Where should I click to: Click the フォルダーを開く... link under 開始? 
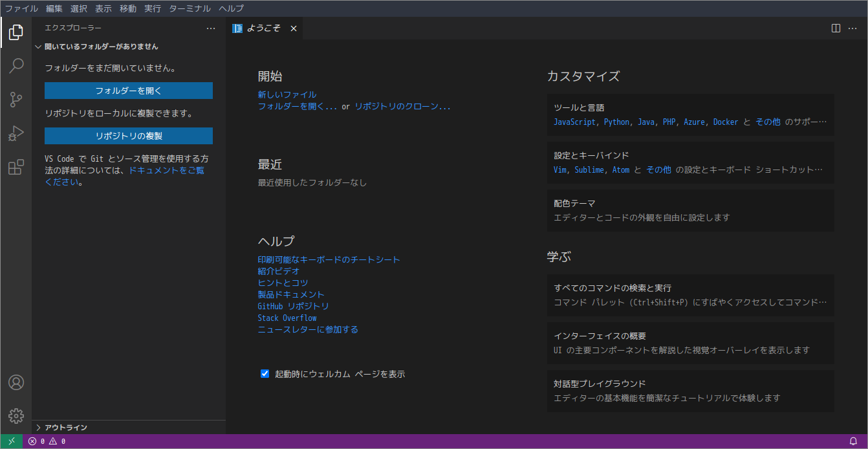[298, 106]
